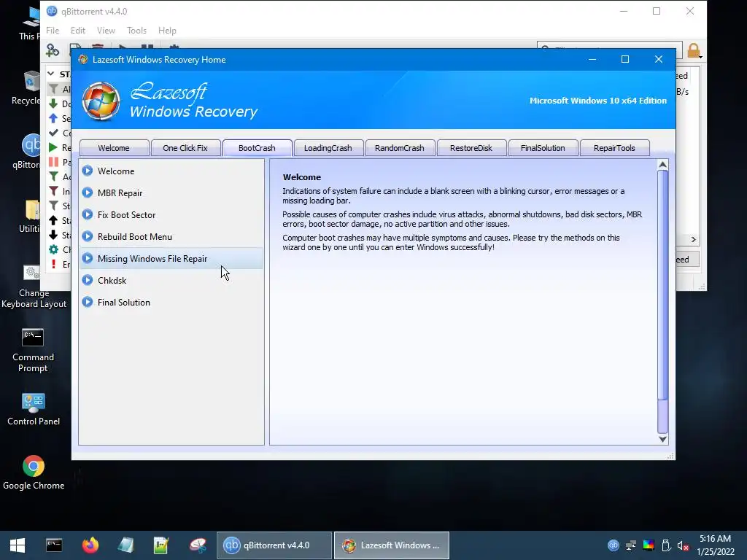
Task: Click the green Downloading filter arrow in qBittorrent
Action: tap(53, 104)
